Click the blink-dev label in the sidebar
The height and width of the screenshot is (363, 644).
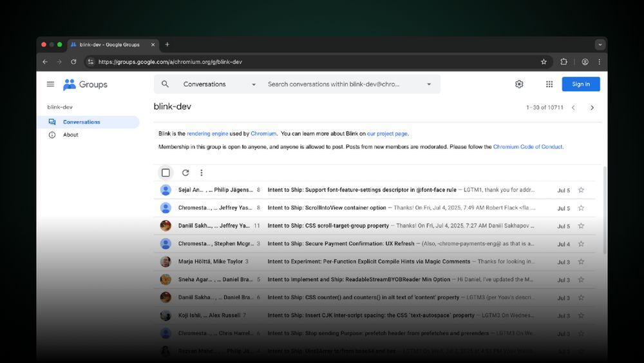(60, 107)
